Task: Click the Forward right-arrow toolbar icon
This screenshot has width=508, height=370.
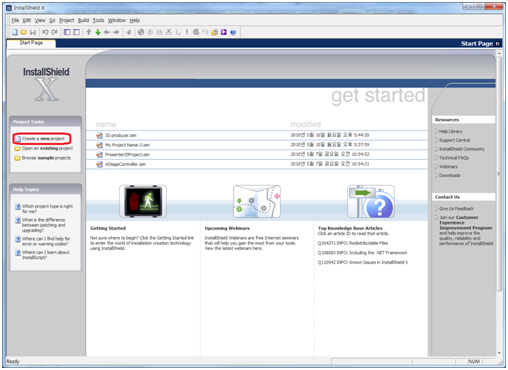Action: coord(116,32)
